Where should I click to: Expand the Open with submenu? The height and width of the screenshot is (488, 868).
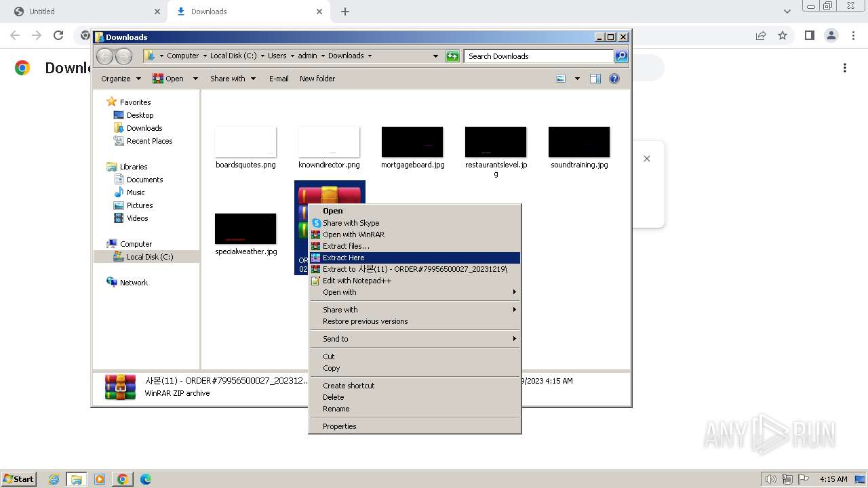[x=414, y=292]
